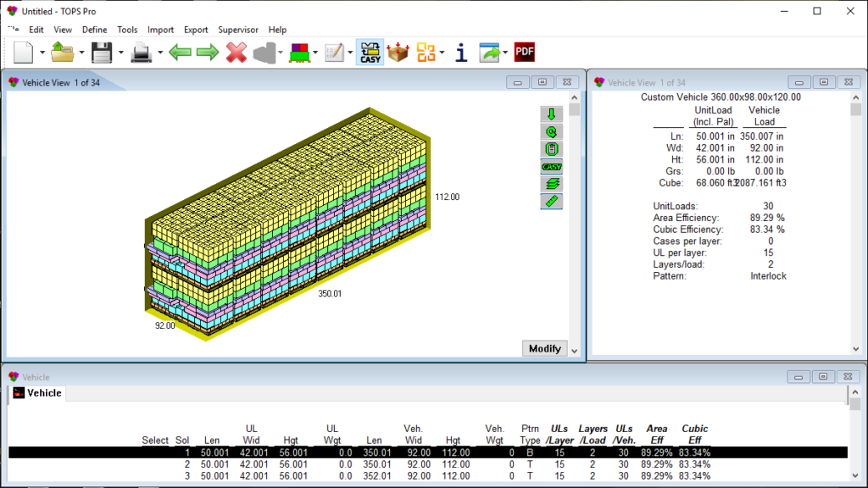
Task: Click the green clipboard icon in Vehicle View
Action: pyautogui.click(x=551, y=149)
